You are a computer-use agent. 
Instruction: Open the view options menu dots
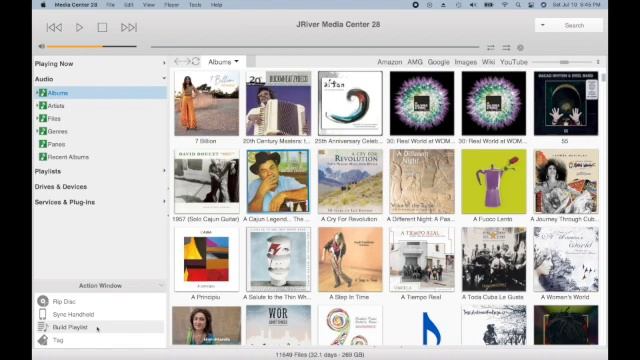point(598,62)
